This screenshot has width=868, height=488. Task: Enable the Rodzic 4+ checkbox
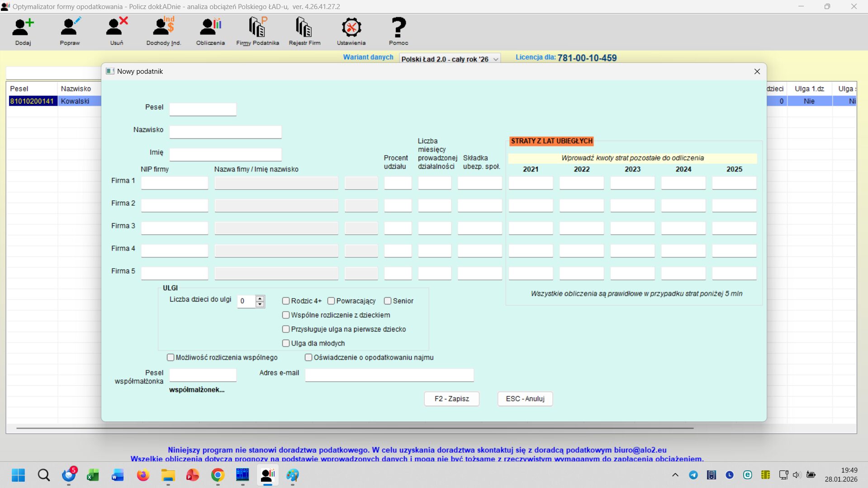click(286, 301)
